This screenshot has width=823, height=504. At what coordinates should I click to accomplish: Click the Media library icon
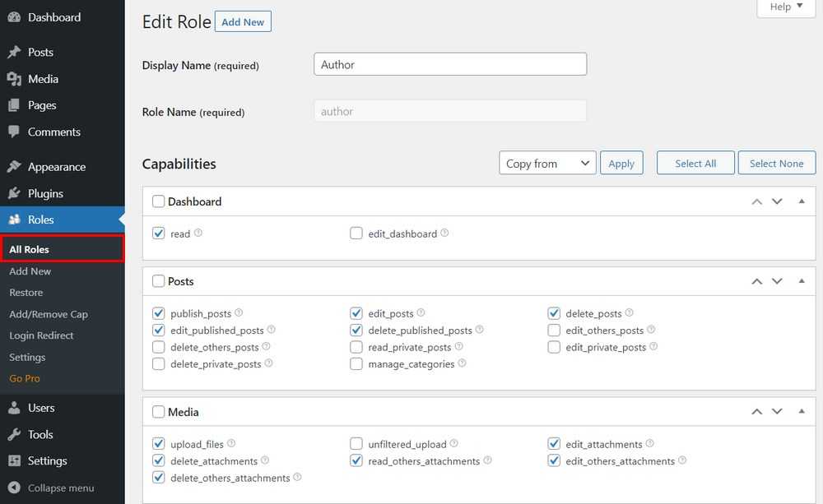14,79
